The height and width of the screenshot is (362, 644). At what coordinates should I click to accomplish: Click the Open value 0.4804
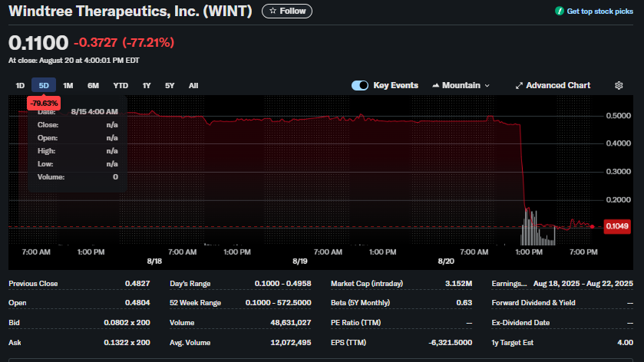[137, 303]
